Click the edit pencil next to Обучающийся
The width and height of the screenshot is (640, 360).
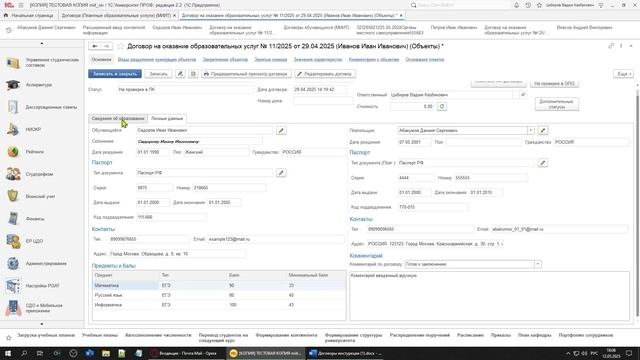pyautogui.click(x=281, y=131)
